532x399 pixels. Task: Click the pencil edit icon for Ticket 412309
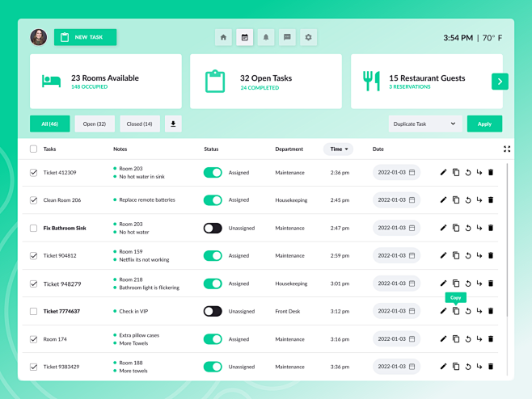tap(443, 172)
